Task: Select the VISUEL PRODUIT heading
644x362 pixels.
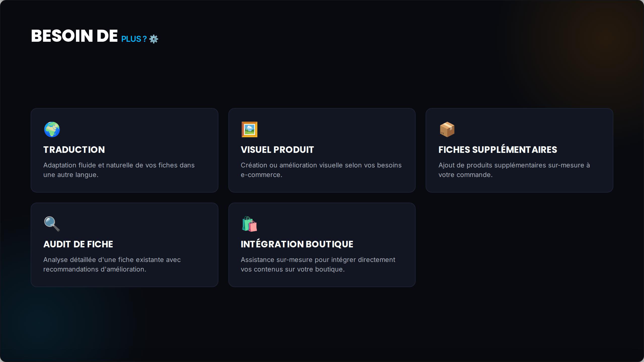Action: (x=277, y=150)
